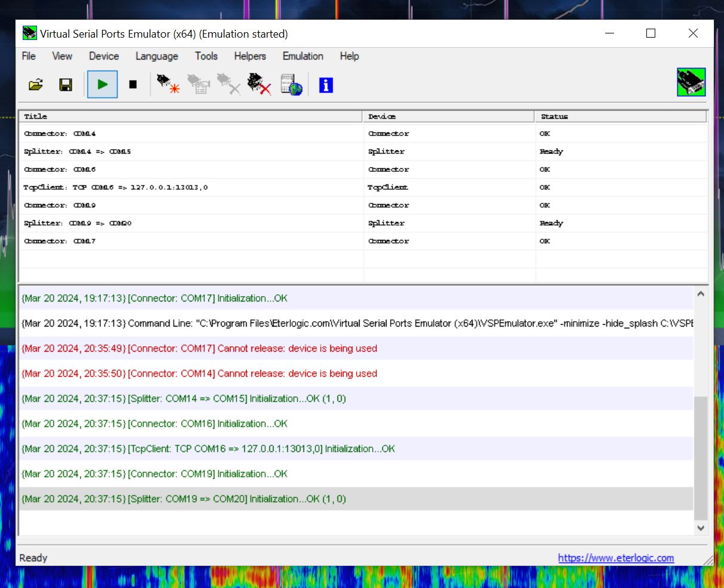Open the Tools menu

tap(206, 56)
